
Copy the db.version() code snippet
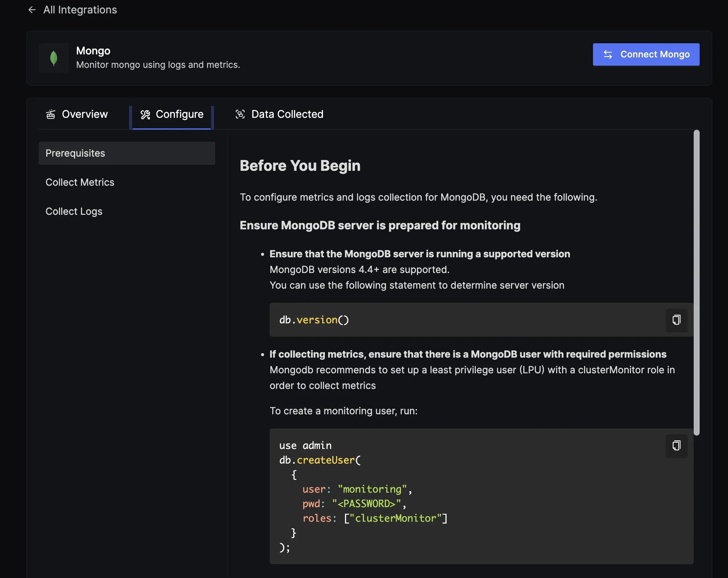[x=677, y=320]
